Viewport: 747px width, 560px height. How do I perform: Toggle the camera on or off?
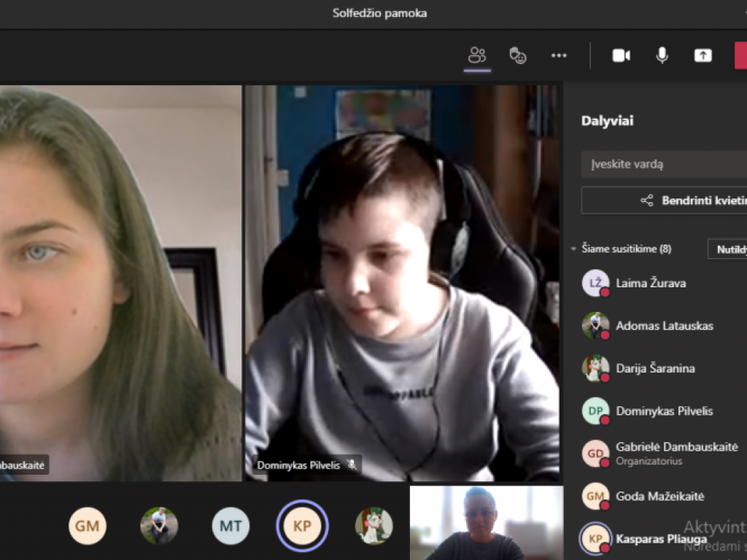622,55
